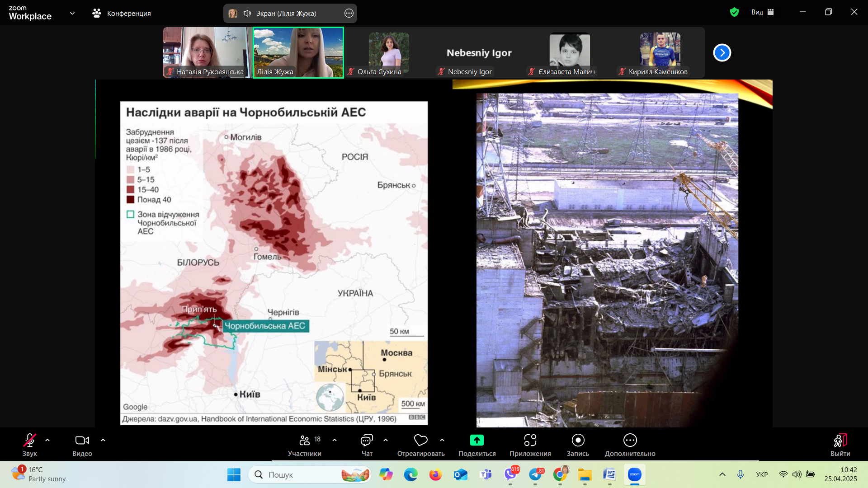Click the green encryption shield icon
The height and width of the screenshot is (488, 868).
(x=734, y=12)
